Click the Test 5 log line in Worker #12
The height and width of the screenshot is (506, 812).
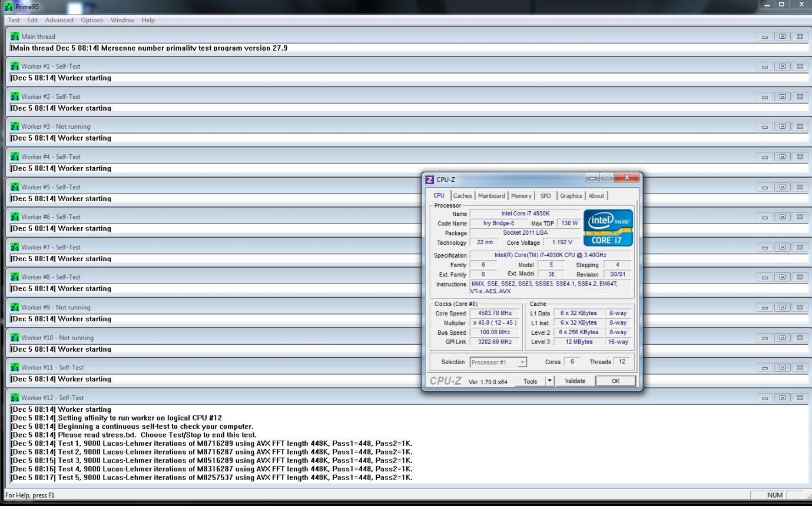pyautogui.click(x=212, y=477)
